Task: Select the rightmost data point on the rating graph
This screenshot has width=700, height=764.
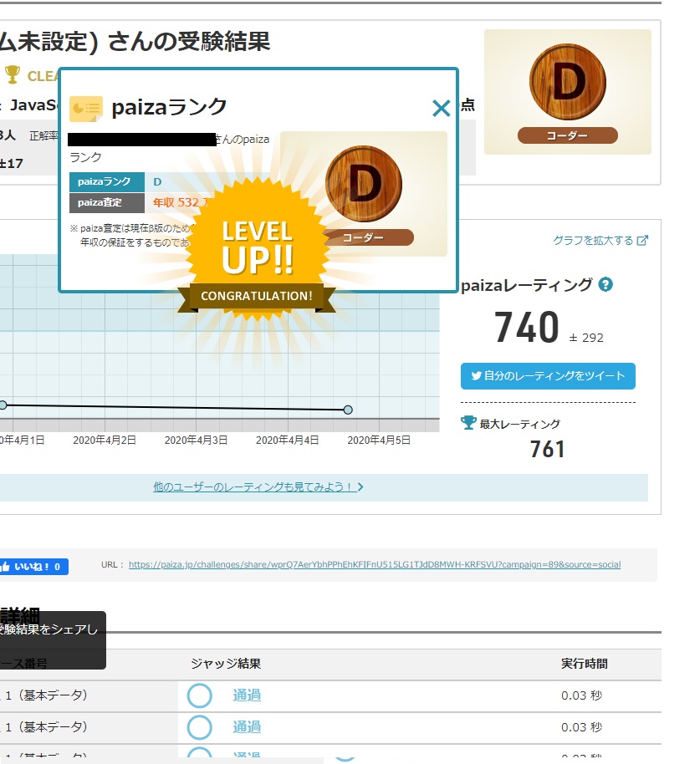Action: 348,410
